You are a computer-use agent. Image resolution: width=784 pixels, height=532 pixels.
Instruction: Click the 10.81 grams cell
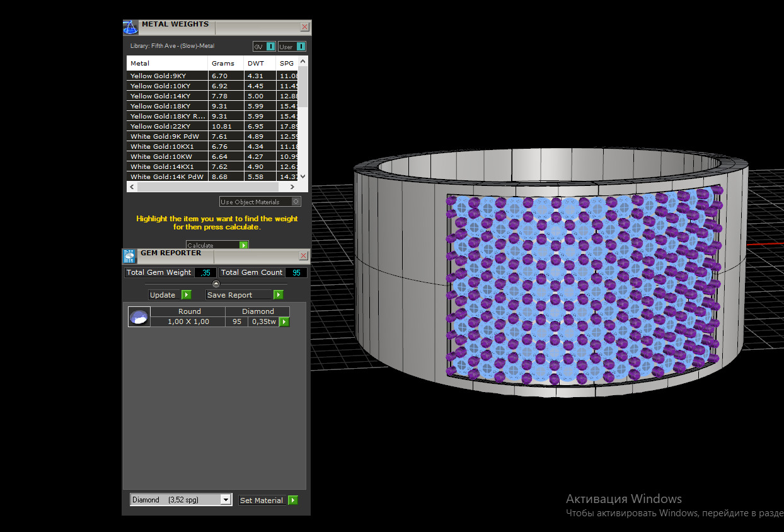tap(226, 126)
